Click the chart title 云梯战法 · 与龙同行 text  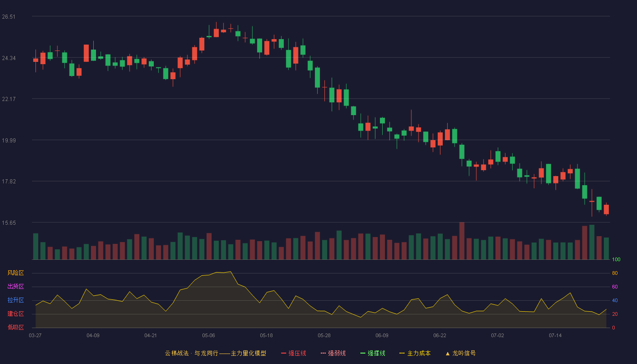[192, 353]
